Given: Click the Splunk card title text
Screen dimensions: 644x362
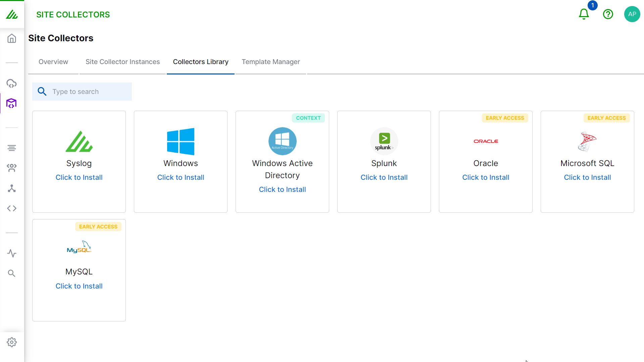Looking at the screenshot, I should [x=384, y=163].
